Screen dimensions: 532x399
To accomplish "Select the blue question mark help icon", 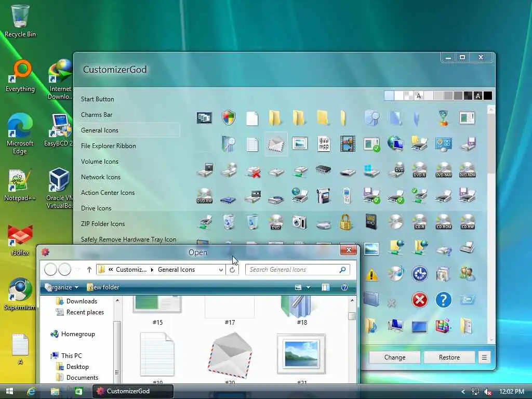I will pyautogui.click(x=444, y=300).
